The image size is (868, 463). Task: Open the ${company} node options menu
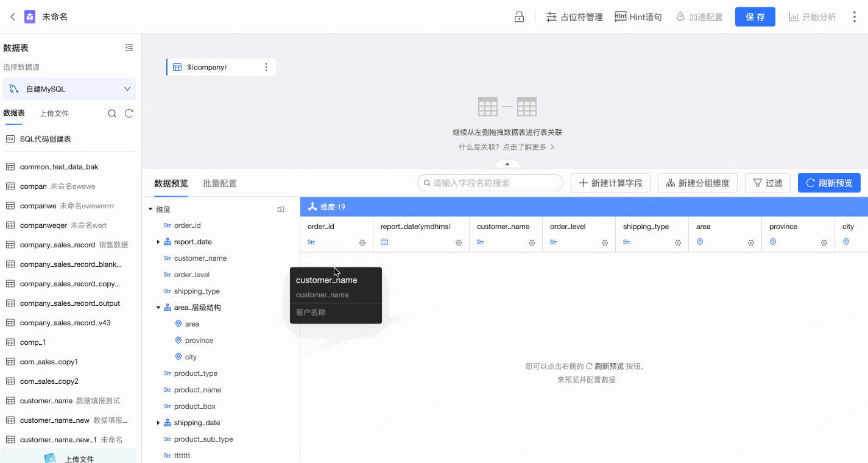pos(266,67)
